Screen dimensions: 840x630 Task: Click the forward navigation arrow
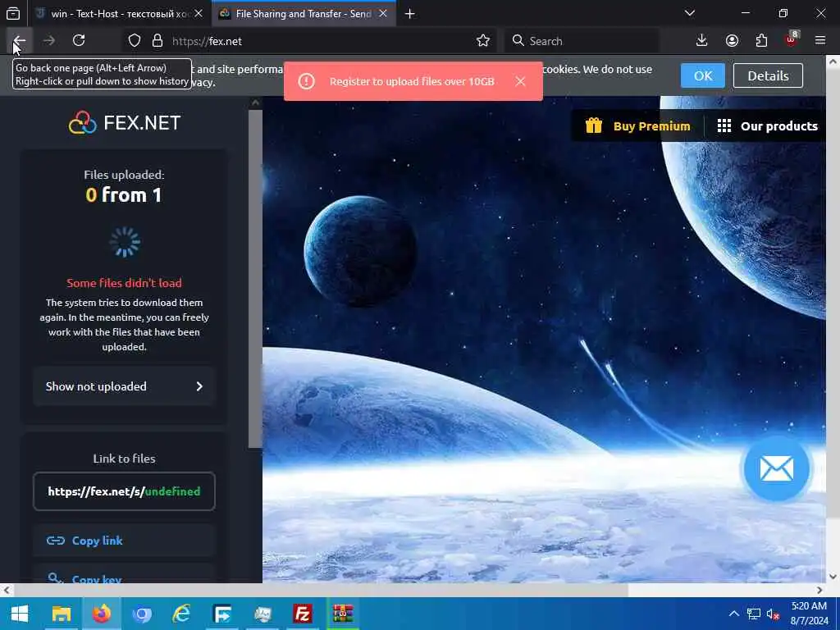pos(48,41)
